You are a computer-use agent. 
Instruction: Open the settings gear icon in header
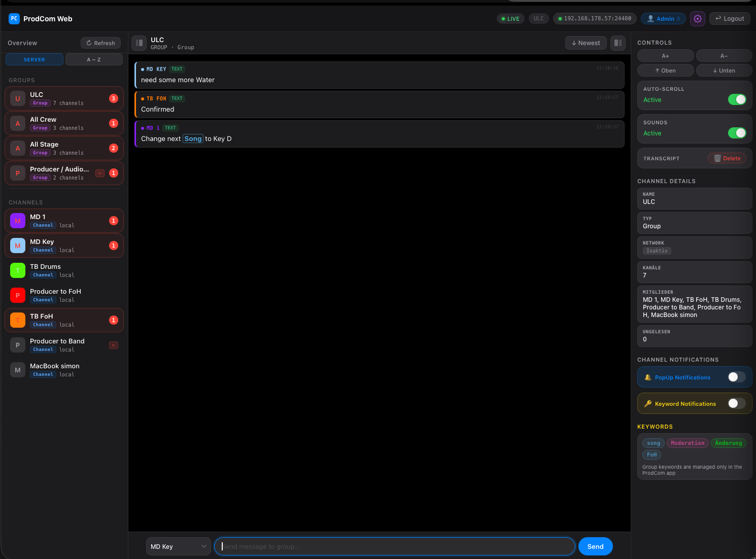698,19
